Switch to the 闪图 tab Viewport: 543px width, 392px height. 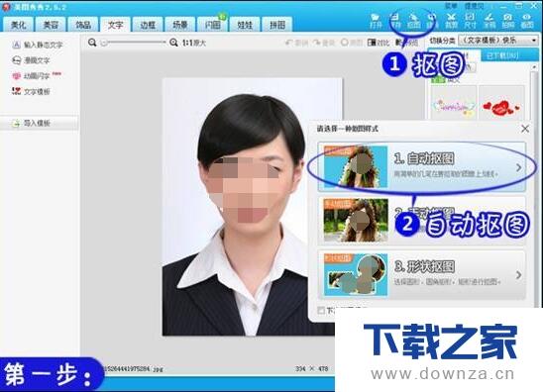point(212,24)
